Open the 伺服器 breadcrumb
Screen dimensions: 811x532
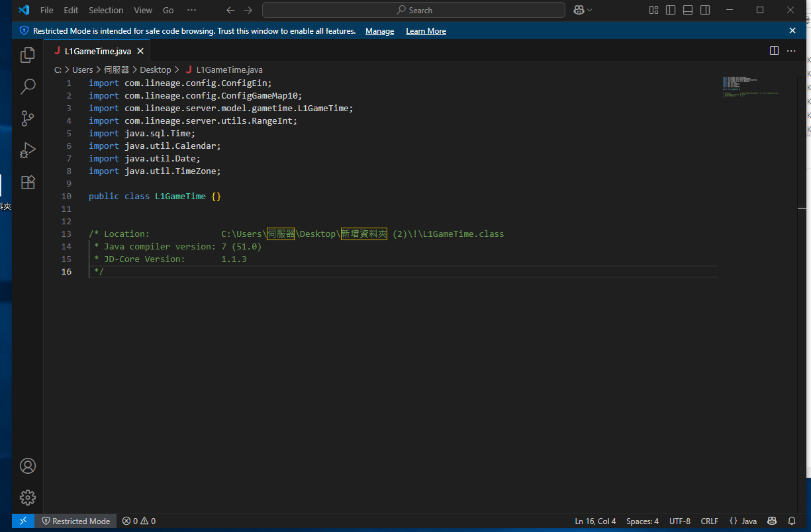coord(117,69)
